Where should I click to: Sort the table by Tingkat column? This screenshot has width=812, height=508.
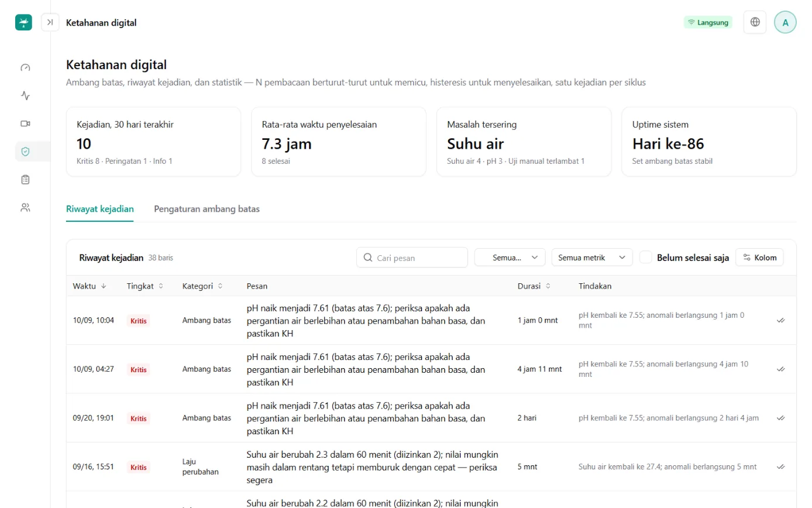click(144, 286)
